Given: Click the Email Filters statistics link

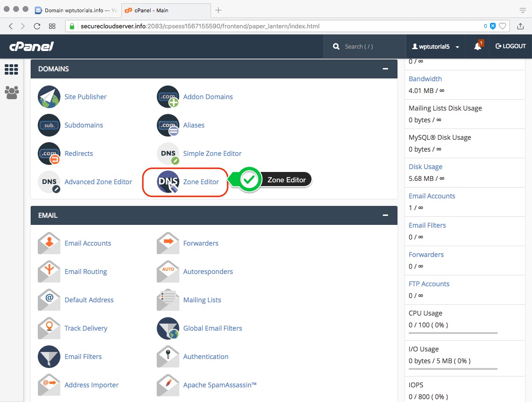Looking at the screenshot, I should point(427,225).
